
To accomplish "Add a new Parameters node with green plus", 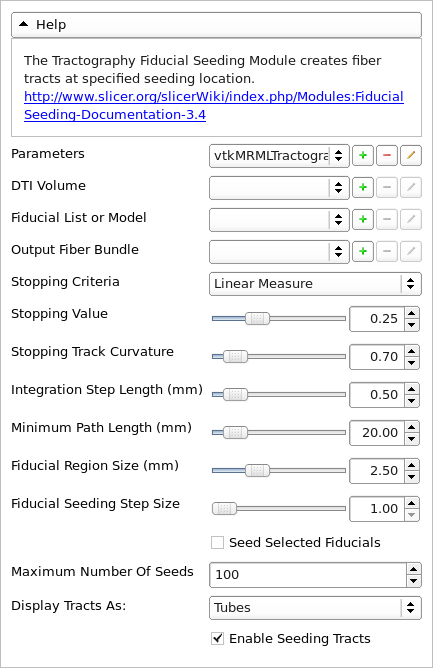I will (363, 155).
